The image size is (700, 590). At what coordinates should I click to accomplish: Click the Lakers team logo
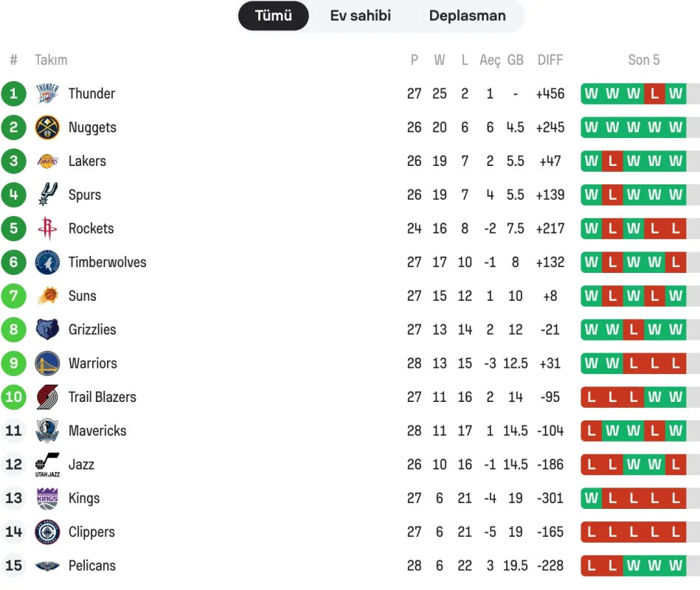click(x=47, y=162)
